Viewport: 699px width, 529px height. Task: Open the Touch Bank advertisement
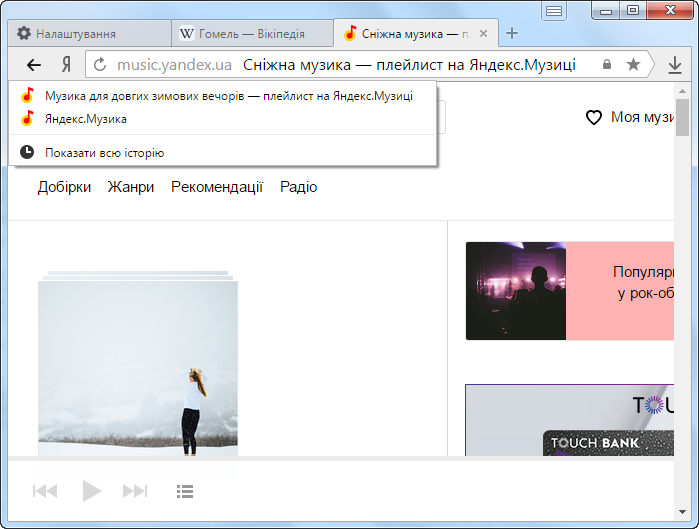pyautogui.click(x=570, y=420)
